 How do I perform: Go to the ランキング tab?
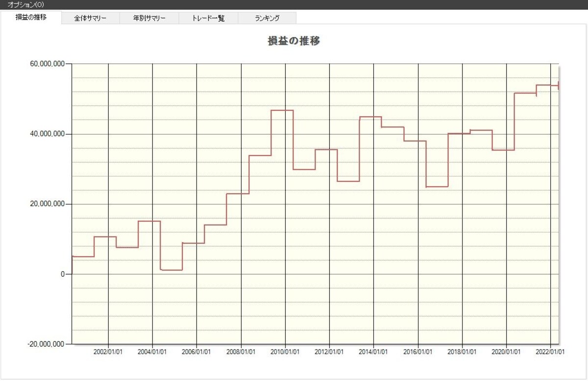tap(267, 18)
